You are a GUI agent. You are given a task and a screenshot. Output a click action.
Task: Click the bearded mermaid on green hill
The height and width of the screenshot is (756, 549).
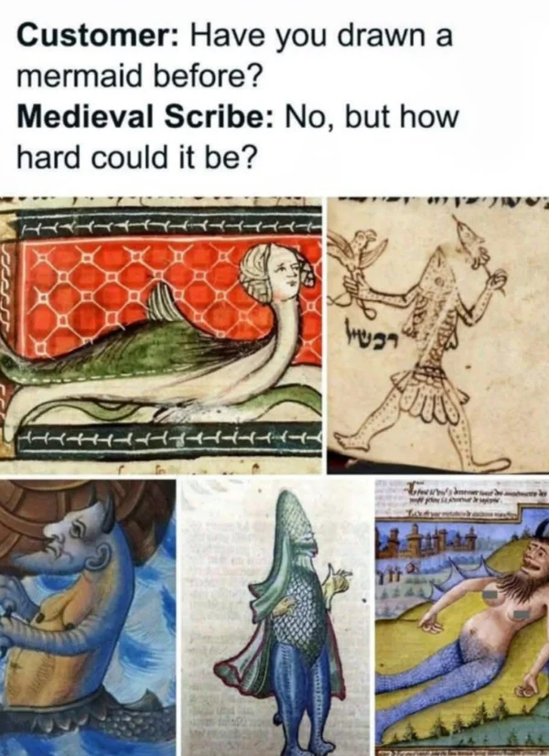462,618
